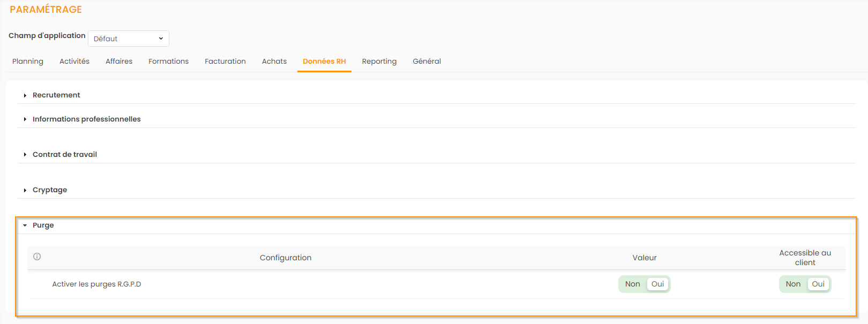
Task: Open the Champ d'application dropdown
Action: click(x=129, y=39)
